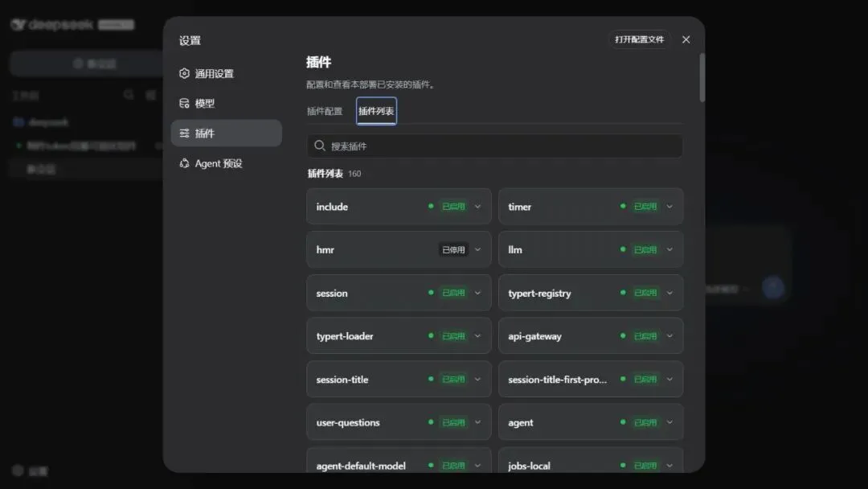
Task: Click the 已启用 status on typert-registry
Action: (645, 293)
